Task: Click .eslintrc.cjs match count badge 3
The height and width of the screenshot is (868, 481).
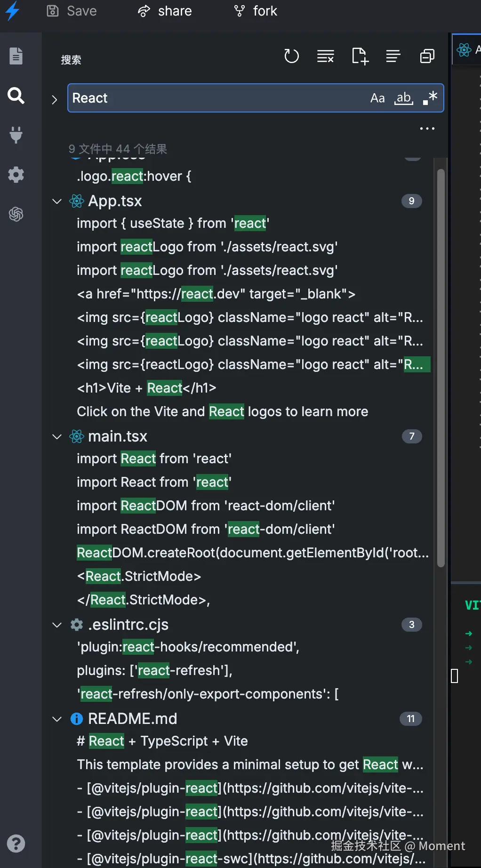Action: (412, 625)
